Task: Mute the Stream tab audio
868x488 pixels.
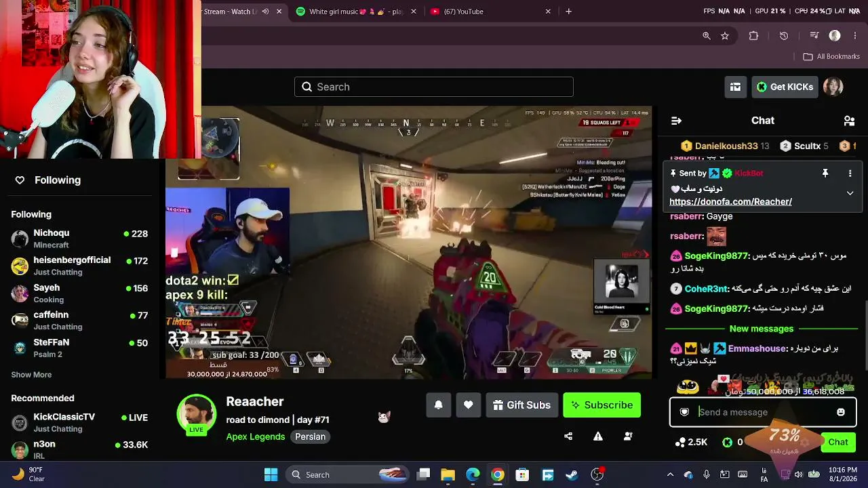Action: pos(265,12)
